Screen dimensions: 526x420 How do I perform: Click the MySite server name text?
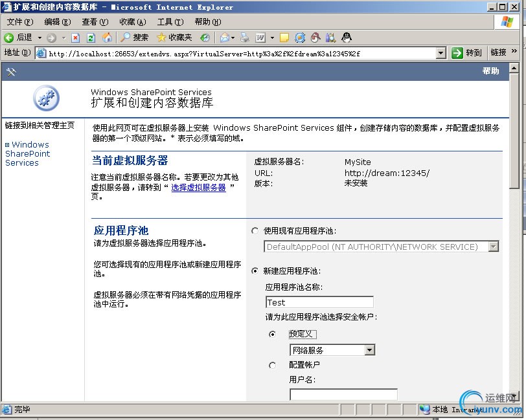358,162
